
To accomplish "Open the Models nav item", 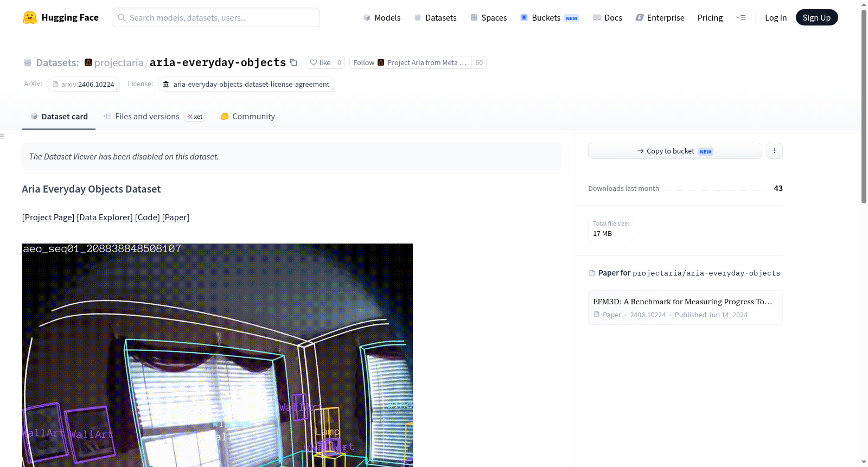I will click(381, 17).
